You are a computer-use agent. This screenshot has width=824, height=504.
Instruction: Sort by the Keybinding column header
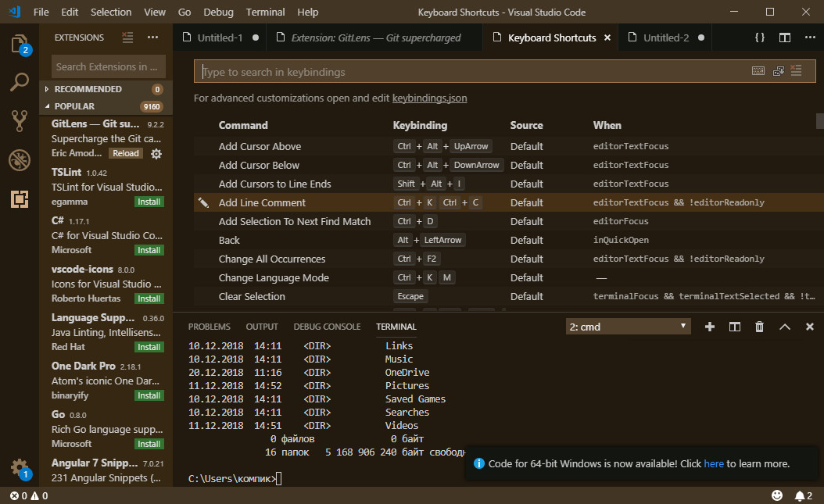point(420,126)
